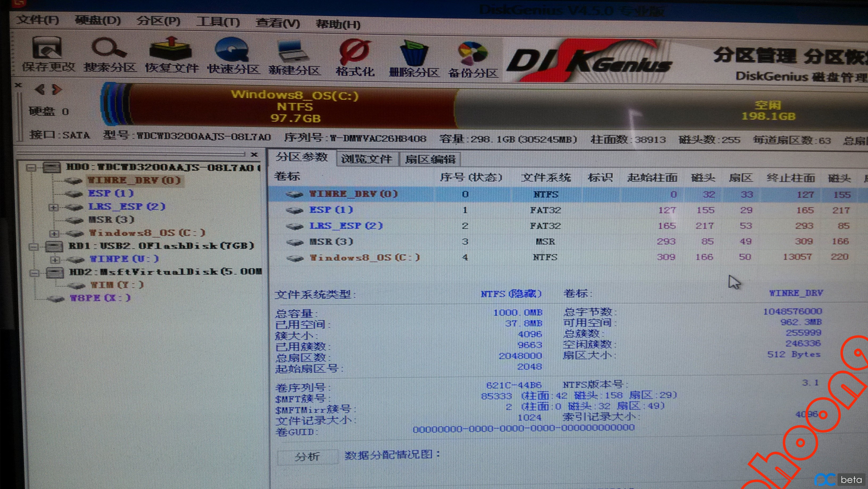
Task: Click total bytes value 1048576000
Action: (792, 311)
